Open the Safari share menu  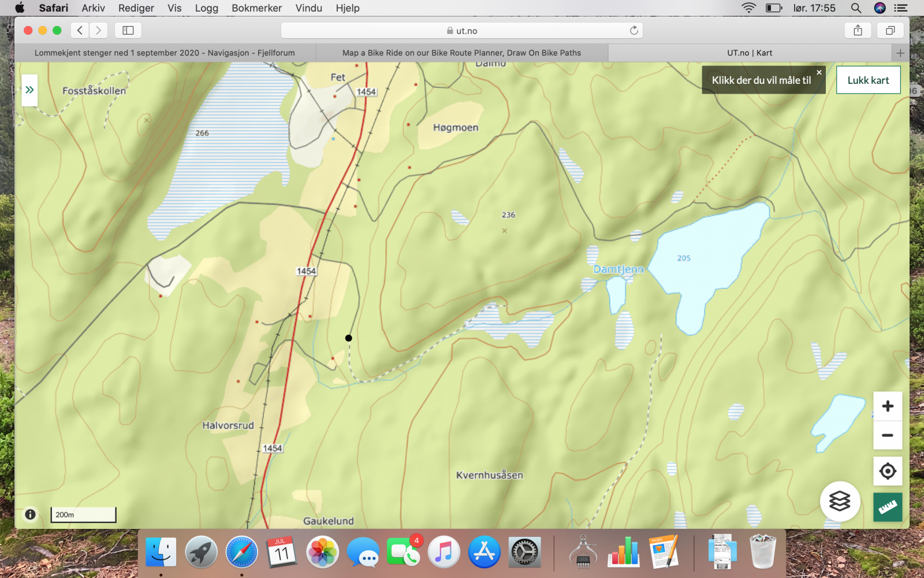click(x=858, y=31)
